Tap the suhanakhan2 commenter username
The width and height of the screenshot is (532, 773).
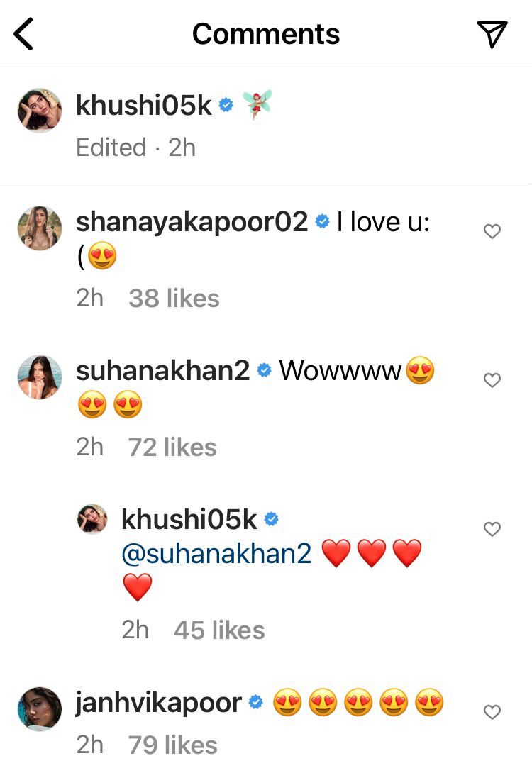click(x=162, y=371)
